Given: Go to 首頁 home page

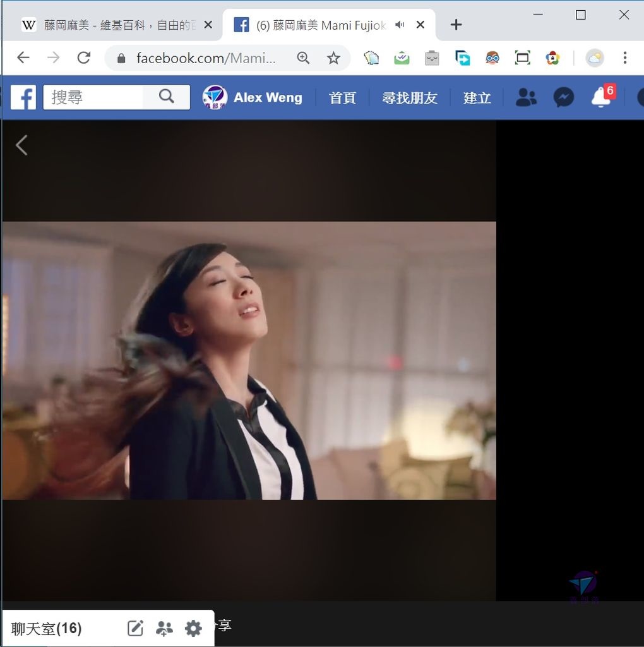Looking at the screenshot, I should (342, 98).
